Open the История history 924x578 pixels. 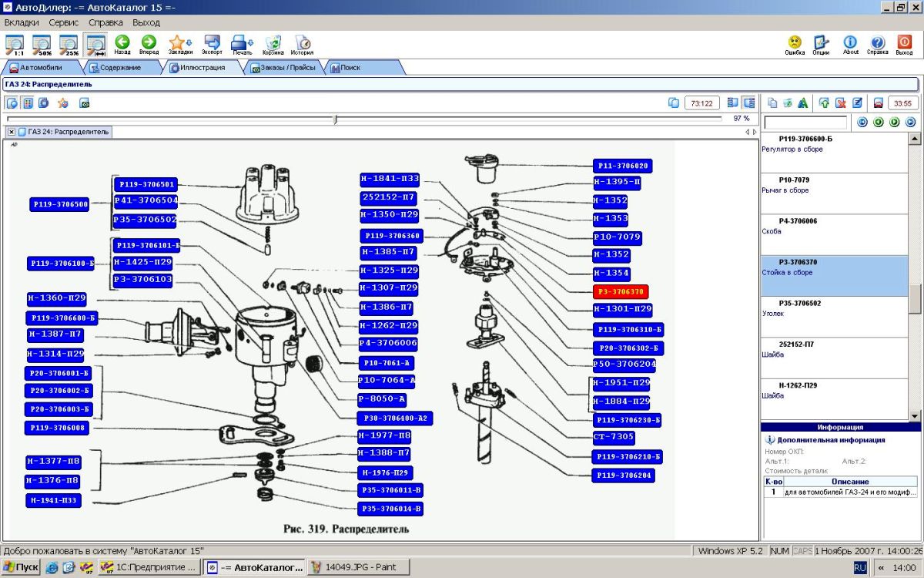pos(302,45)
